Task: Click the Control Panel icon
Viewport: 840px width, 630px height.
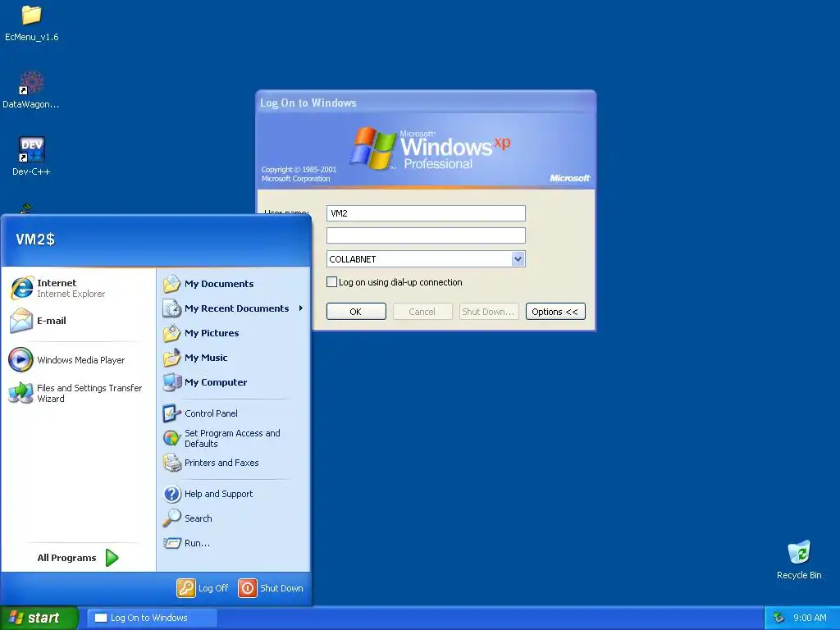Action: (x=172, y=413)
